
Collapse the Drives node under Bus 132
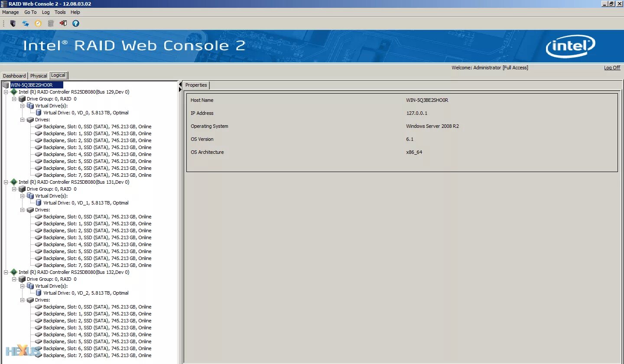23,300
